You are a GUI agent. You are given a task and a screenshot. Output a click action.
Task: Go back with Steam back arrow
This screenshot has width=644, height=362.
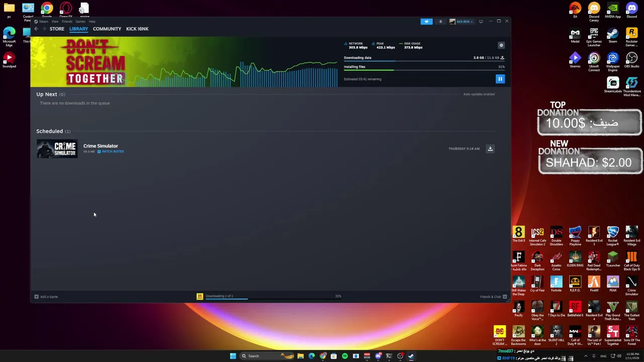click(x=36, y=29)
